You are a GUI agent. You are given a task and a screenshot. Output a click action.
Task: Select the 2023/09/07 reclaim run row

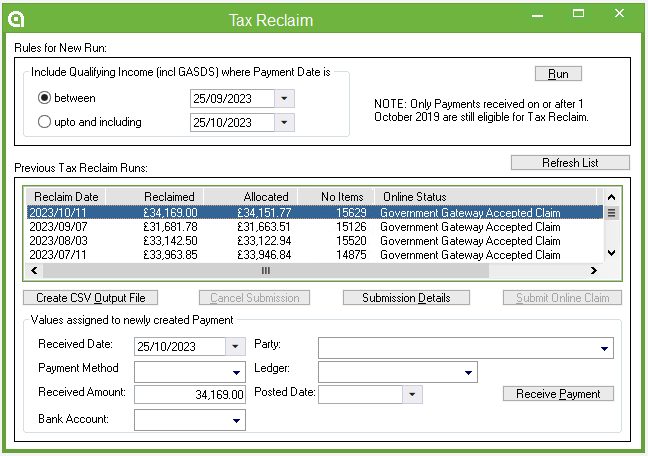click(x=314, y=227)
